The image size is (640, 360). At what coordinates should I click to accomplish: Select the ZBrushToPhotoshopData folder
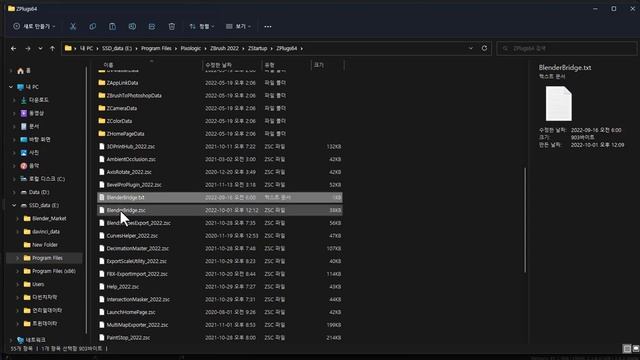[x=220, y=96]
